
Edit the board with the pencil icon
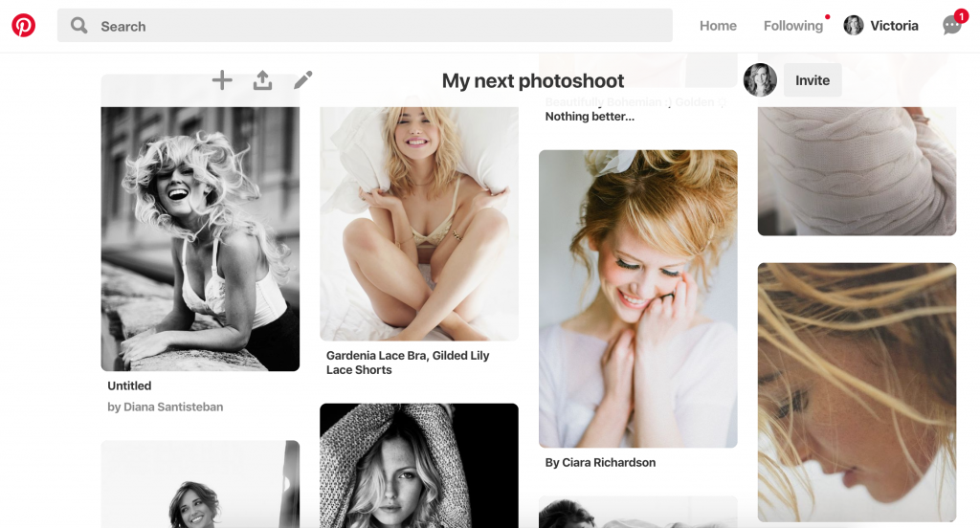point(302,80)
